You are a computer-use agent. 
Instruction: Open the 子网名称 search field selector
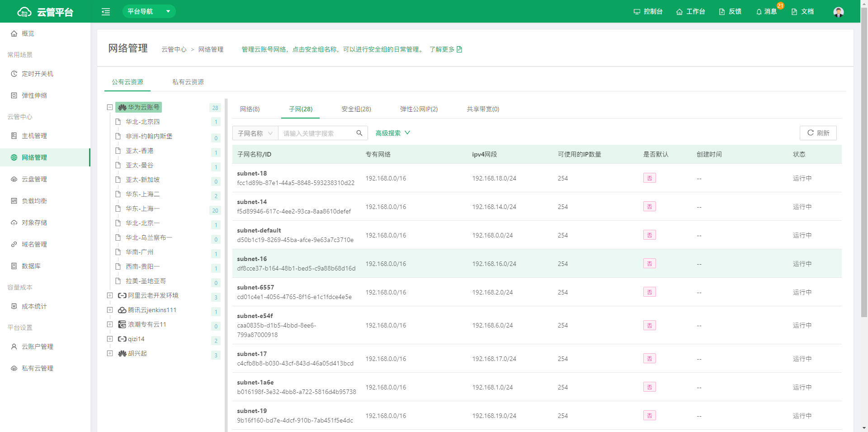click(x=255, y=133)
